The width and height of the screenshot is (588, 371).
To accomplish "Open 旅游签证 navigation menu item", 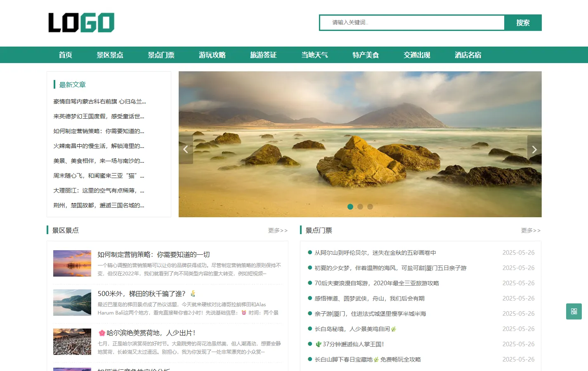I will coord(263,55).
